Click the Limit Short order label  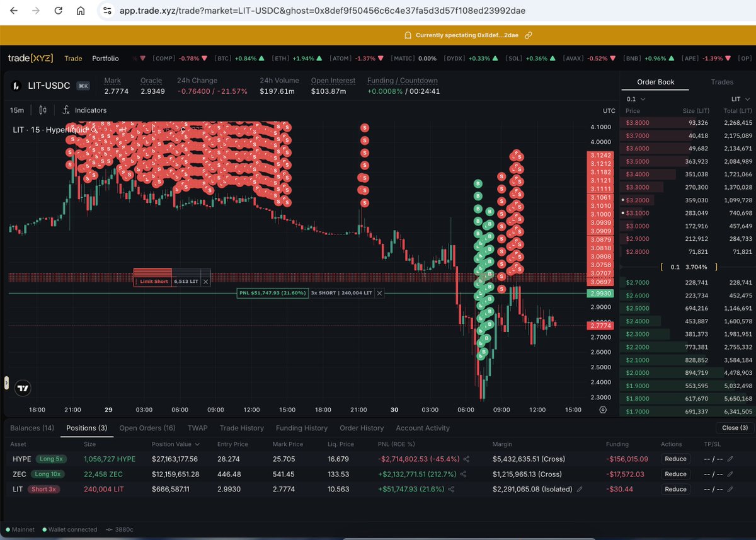152,281
